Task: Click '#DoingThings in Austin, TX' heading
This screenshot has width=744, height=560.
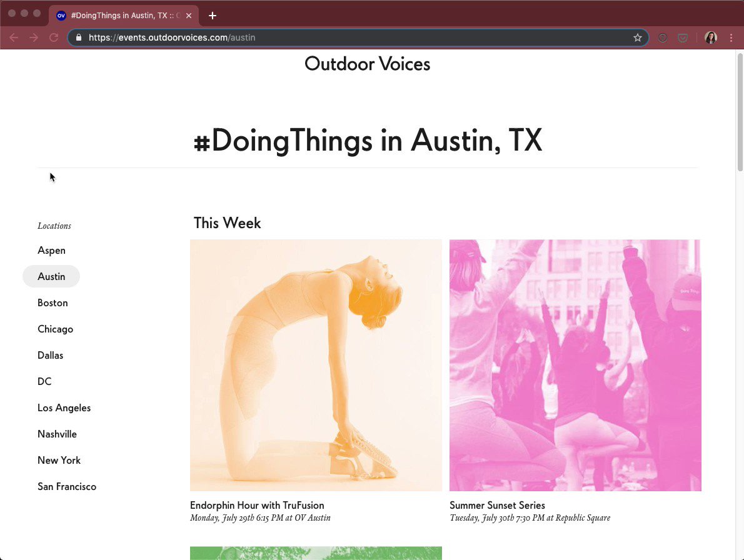Action: [368, 141]
